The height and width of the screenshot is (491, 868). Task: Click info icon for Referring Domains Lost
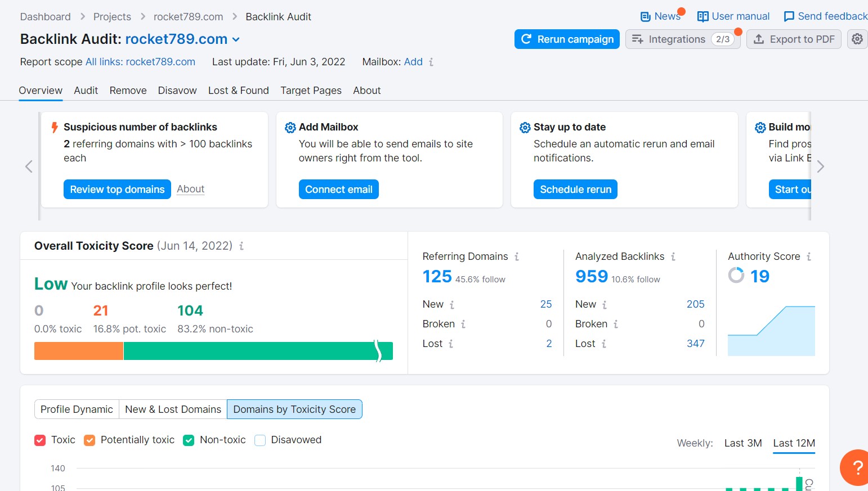[451, 344]
